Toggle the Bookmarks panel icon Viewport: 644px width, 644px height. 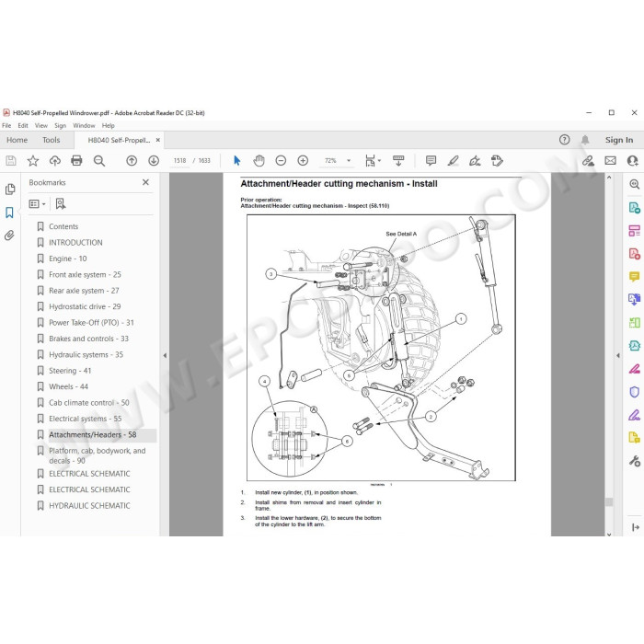pos(9,213)
